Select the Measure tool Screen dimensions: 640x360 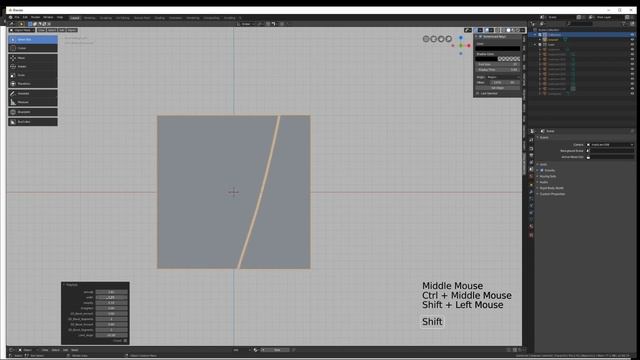pyautogui.click(x=33, y=102)
